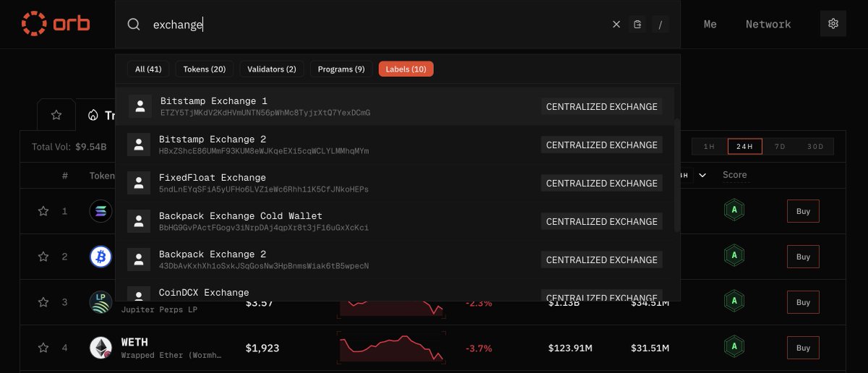868x373 pixels.
Task: Click the search results scrollbar
Action: point(677,175)
